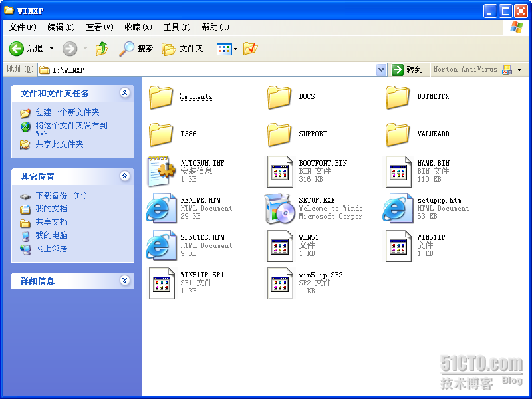Open the Forward history dropdown arrow

pos(85,49)
